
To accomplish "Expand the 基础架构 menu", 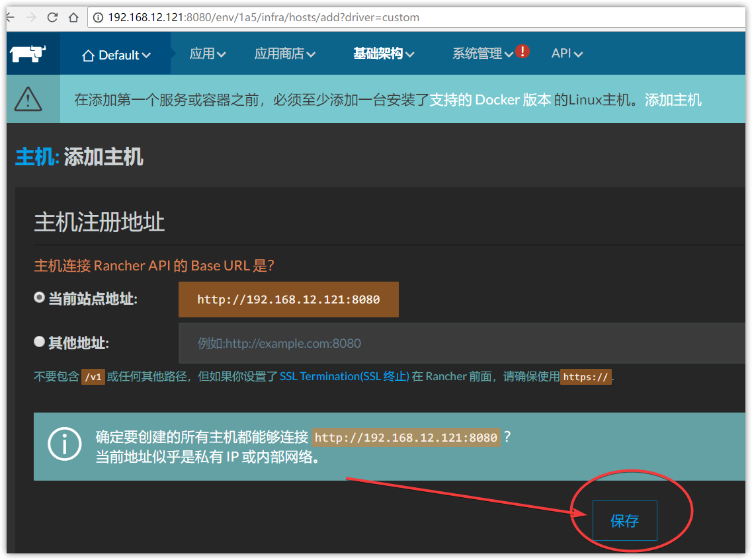I will 384,54.
